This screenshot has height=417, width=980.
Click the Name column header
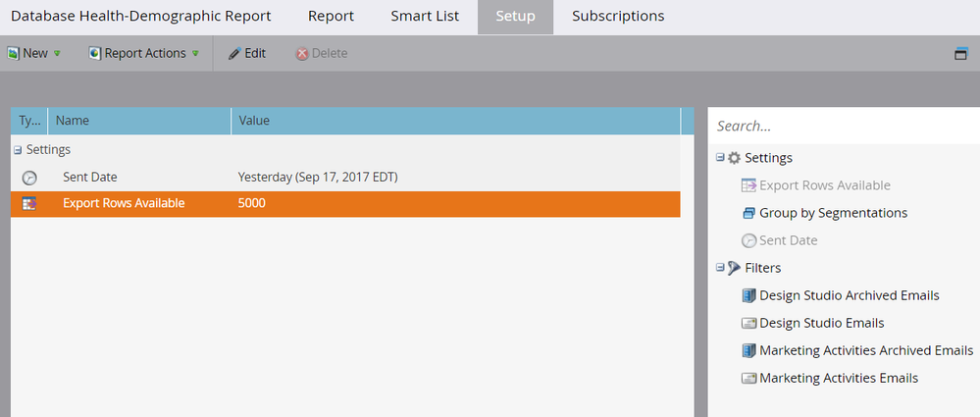click(139, 121)
